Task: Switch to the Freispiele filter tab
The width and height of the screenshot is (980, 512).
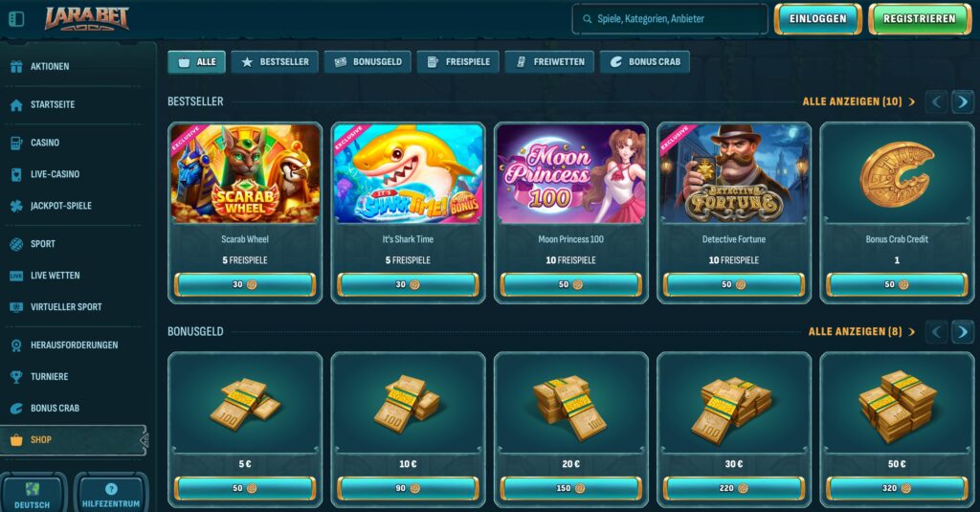Action: pos(458,62)
